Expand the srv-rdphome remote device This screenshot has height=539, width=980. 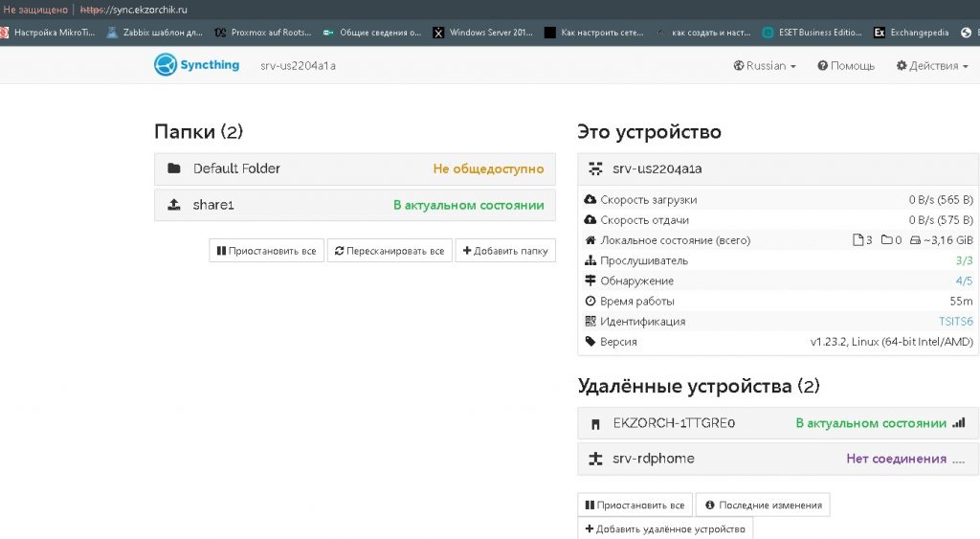pos(777,459)
